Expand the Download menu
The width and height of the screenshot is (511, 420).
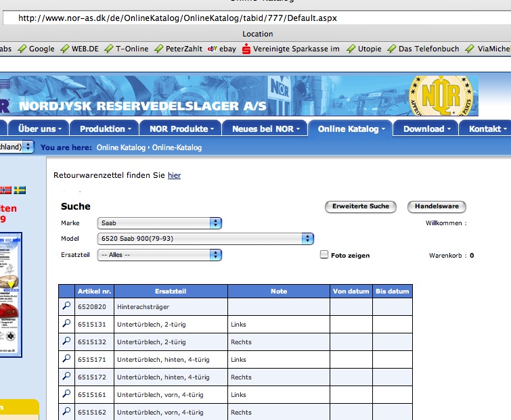pos(426,129)
